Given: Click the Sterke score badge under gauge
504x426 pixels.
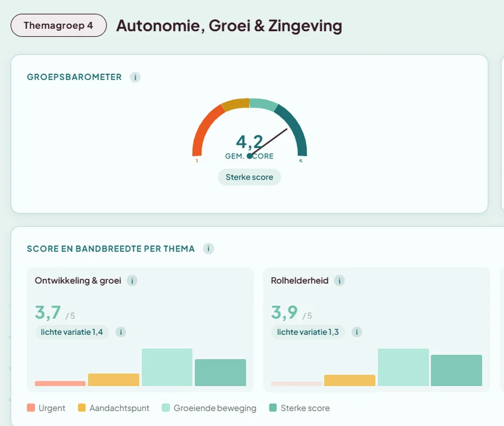Looking at the screenshot, I should [249, 177].
